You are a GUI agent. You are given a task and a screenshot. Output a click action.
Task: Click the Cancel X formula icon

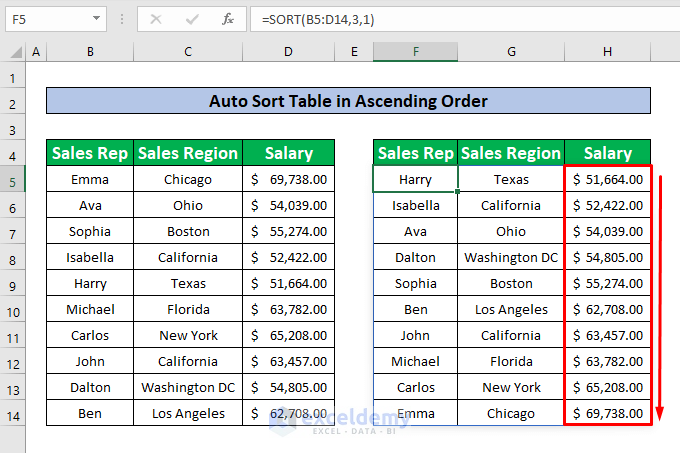click(157, 18)
